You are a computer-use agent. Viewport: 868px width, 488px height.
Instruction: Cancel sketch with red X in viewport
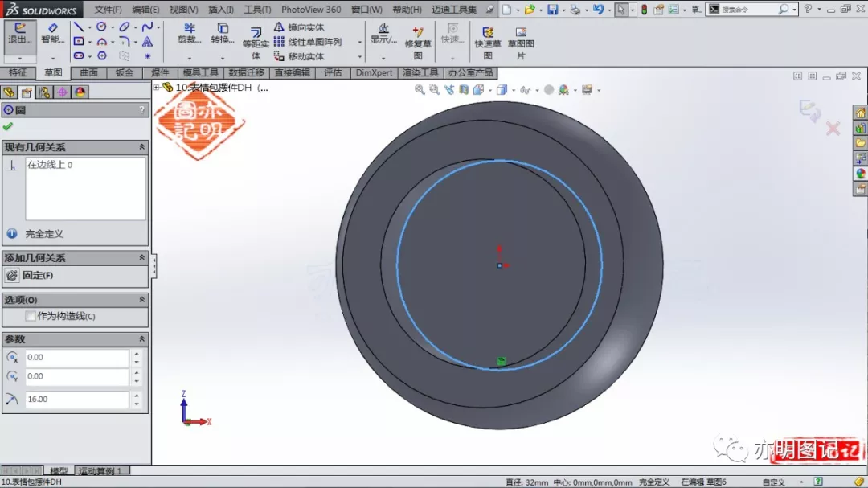coord(833,129)
